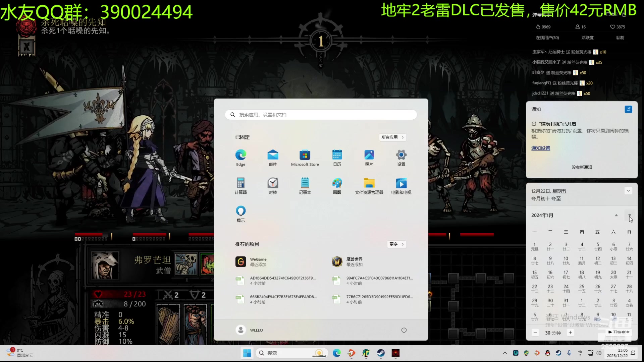The height and width of the screenshot is (362, 644).
Task: Click the 更多 recommended items button
Action: [x=396, y=244]
